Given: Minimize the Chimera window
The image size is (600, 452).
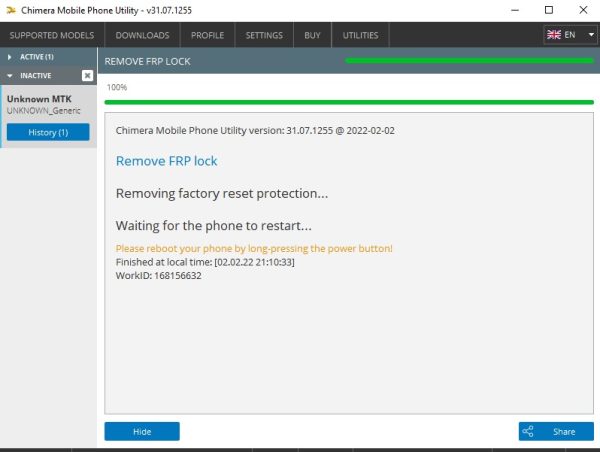Looking at the screenshot, I should [x=515, y=10].
